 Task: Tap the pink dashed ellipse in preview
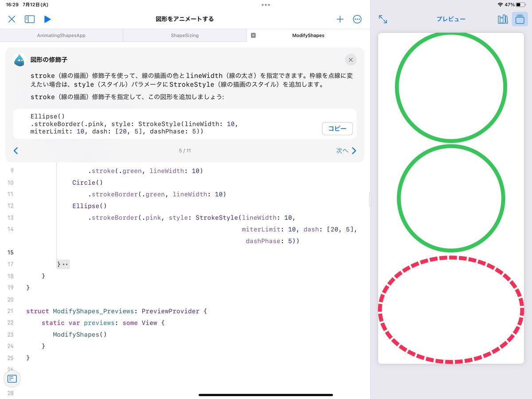pos(451,309)
